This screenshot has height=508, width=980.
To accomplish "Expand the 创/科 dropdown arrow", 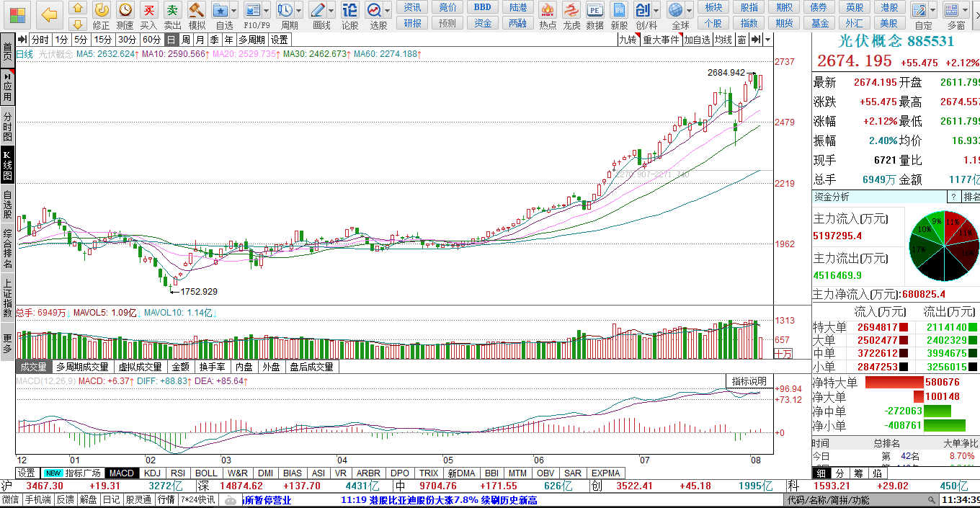I will 656,11.
